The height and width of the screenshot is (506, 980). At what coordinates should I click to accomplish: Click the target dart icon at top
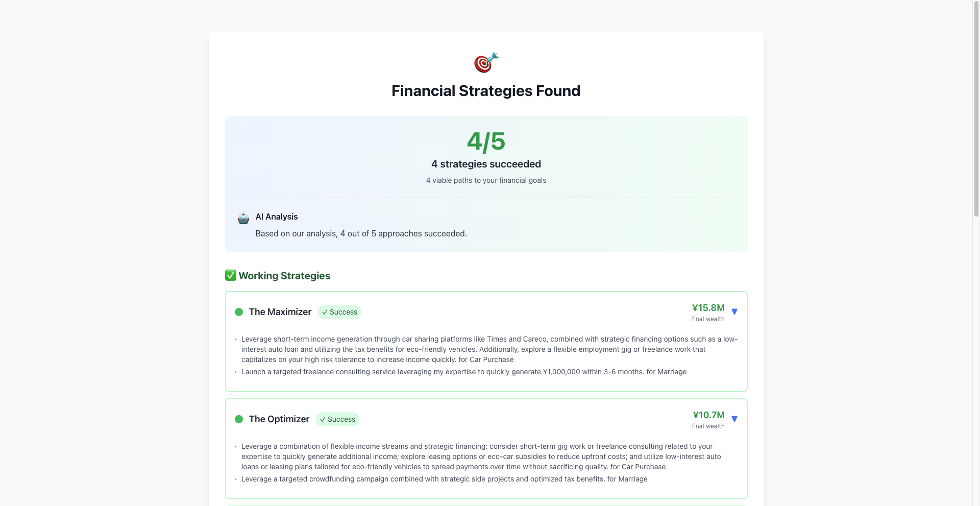(x=486, y=63)
